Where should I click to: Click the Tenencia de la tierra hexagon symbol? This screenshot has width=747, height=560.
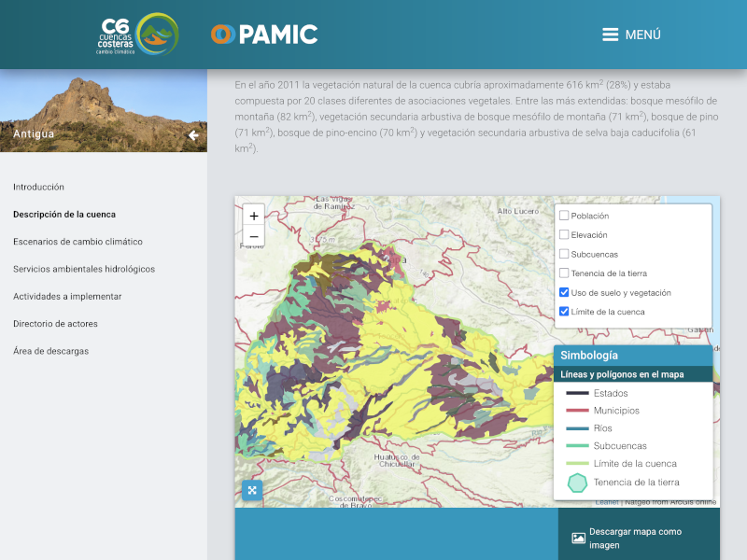pos(578,483)
